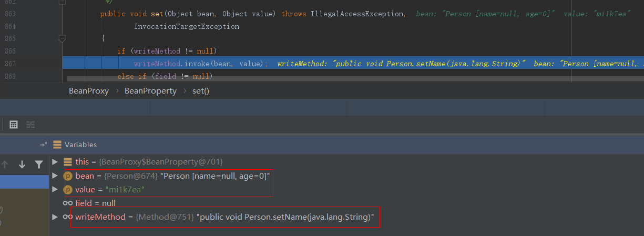
Task: Expand the 'this' variable node
Action: coord(55,162)
